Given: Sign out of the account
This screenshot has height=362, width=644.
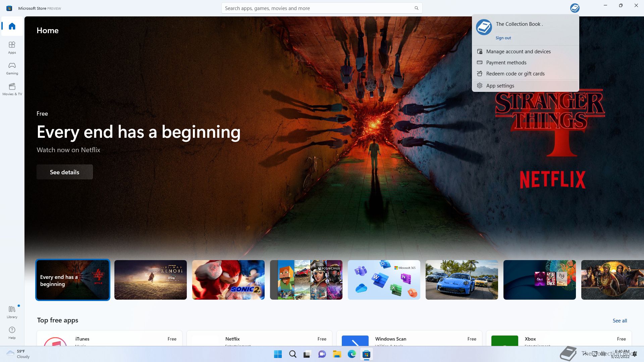Looking at the screenshot, I should point(503,38).
